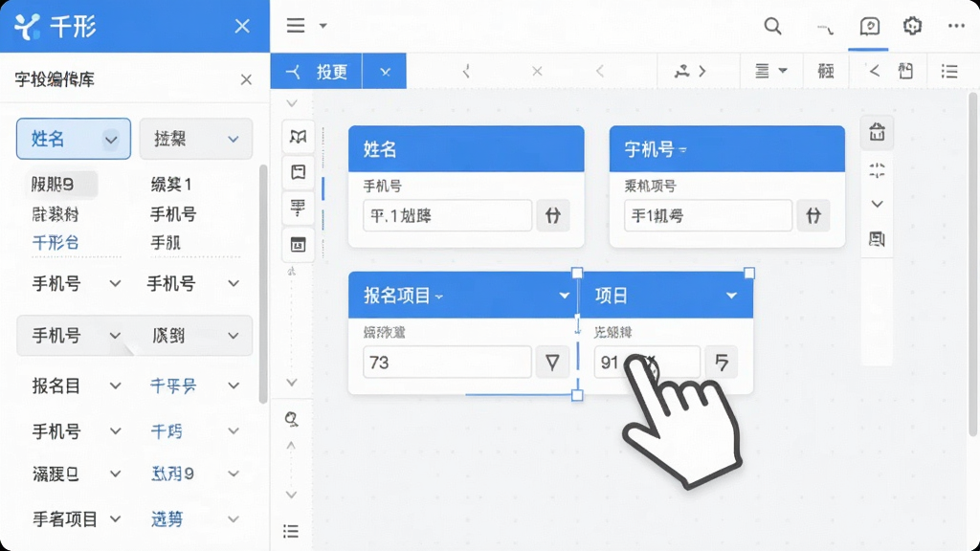This screenshot has width=980, height=551.
Task: Open the three-dot more options menu
Action: pos(956,26)
